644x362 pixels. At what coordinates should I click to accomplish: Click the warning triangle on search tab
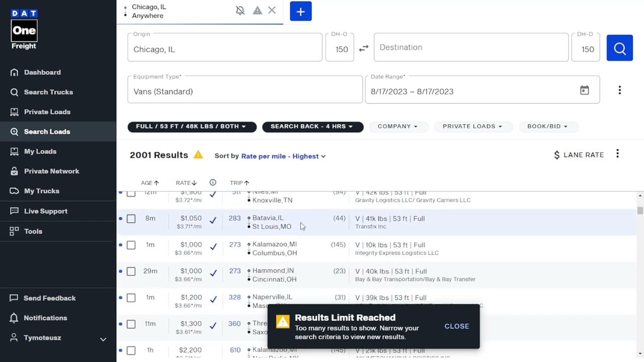click(x=257, y=11)
